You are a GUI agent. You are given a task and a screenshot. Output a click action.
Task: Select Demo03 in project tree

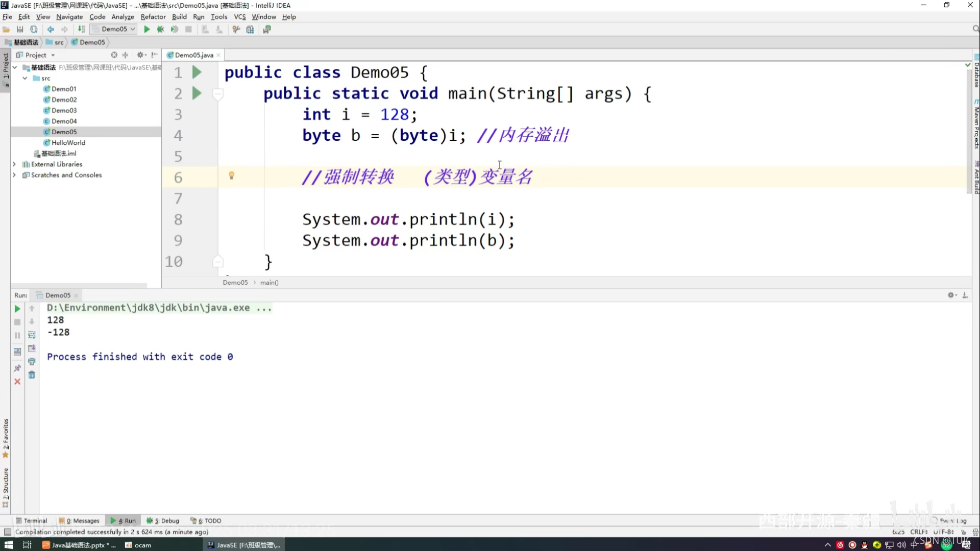[x=63, y=110]
